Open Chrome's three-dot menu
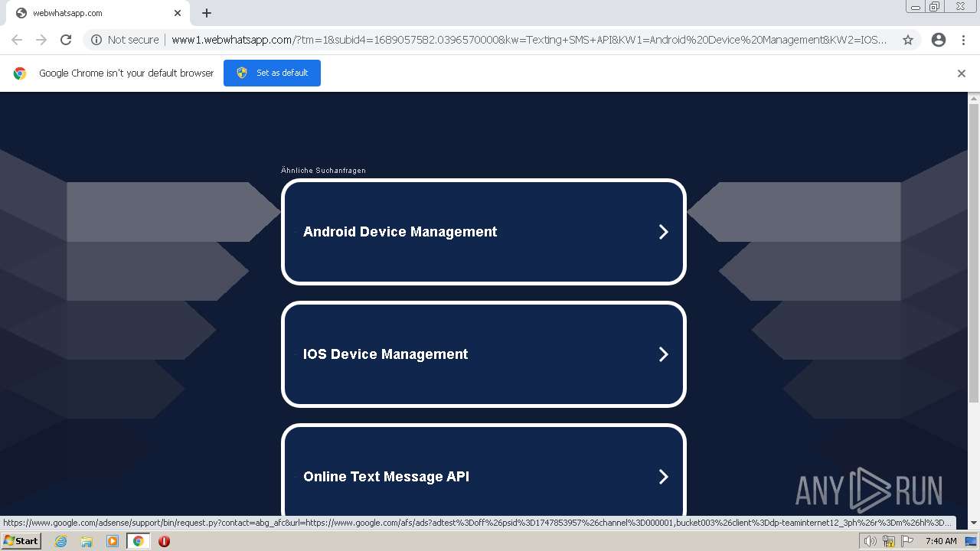This screenshot has width=980, height=551. pyautogui.click(x=964, y=40)
